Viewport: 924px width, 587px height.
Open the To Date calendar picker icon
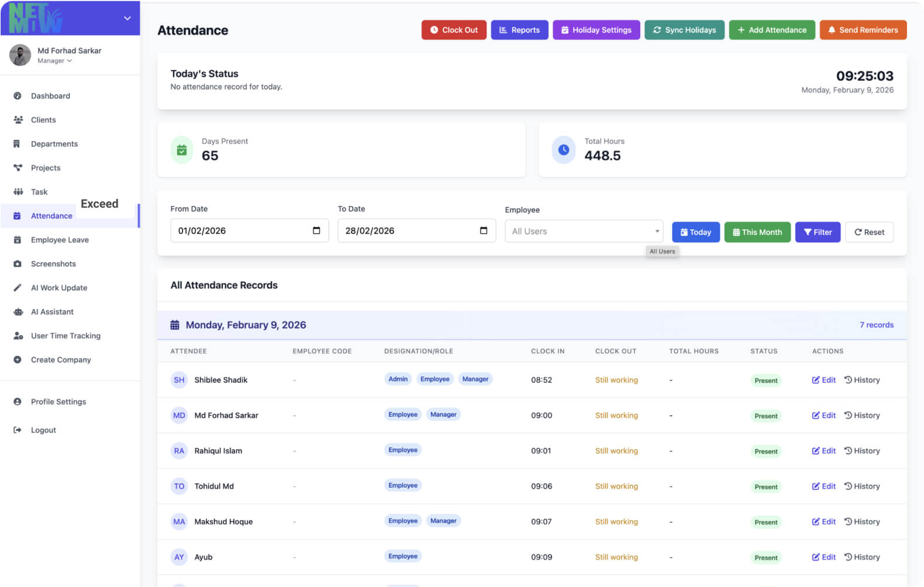tap(483, 231)
